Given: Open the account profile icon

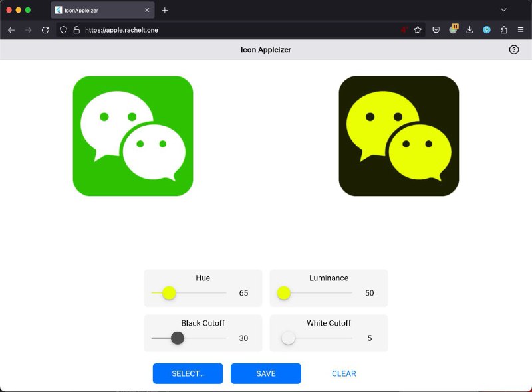Looking at the screenshot, I should (486, 29).
